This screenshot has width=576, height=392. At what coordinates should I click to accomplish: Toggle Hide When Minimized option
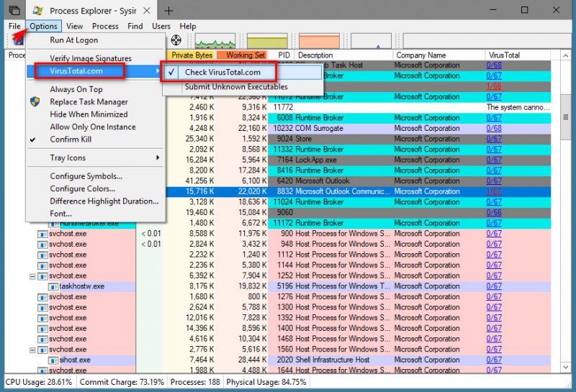pyautogui.click(x=96, y=114)
